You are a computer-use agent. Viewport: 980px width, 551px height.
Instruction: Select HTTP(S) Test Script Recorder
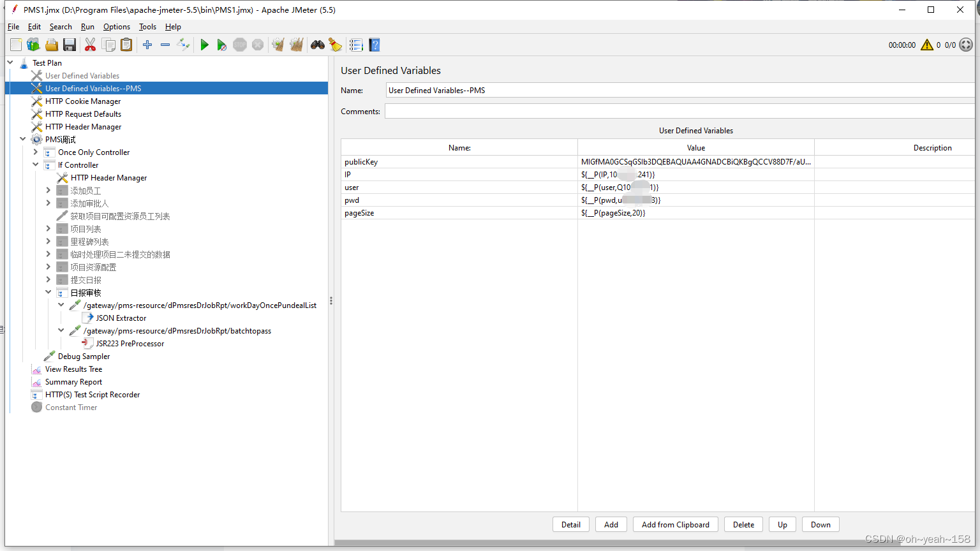(93, 394)
